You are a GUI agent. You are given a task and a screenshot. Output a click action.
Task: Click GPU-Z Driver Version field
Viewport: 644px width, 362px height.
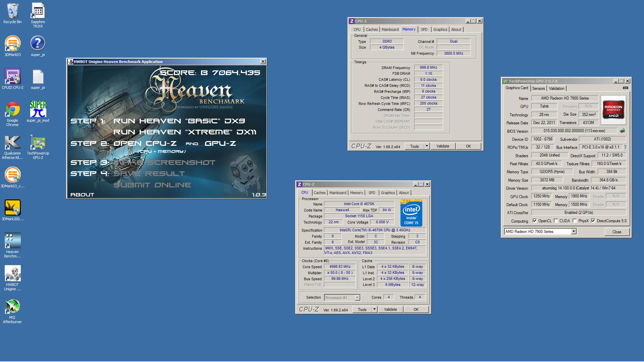[x=579, y=188]
